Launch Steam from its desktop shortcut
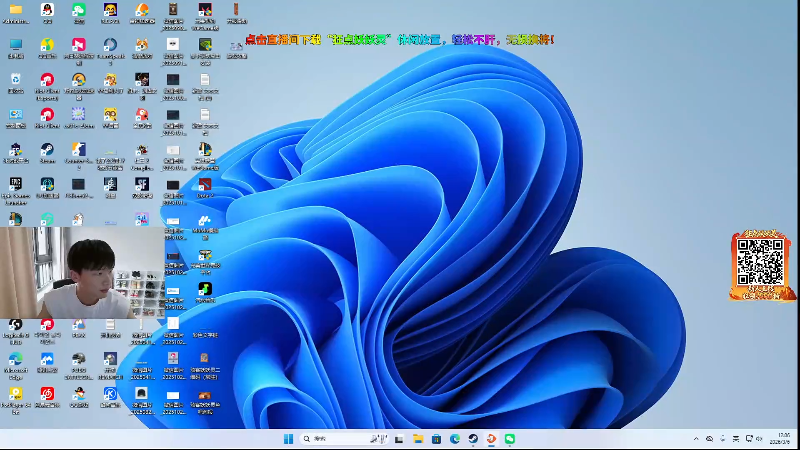Viewport: 800px width, 450px height. [x=47, y=150]
